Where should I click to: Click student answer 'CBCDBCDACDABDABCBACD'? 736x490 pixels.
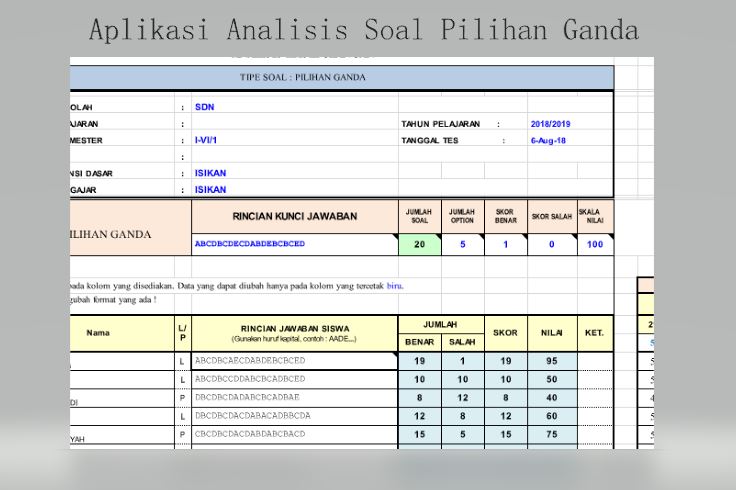(295, 434)
